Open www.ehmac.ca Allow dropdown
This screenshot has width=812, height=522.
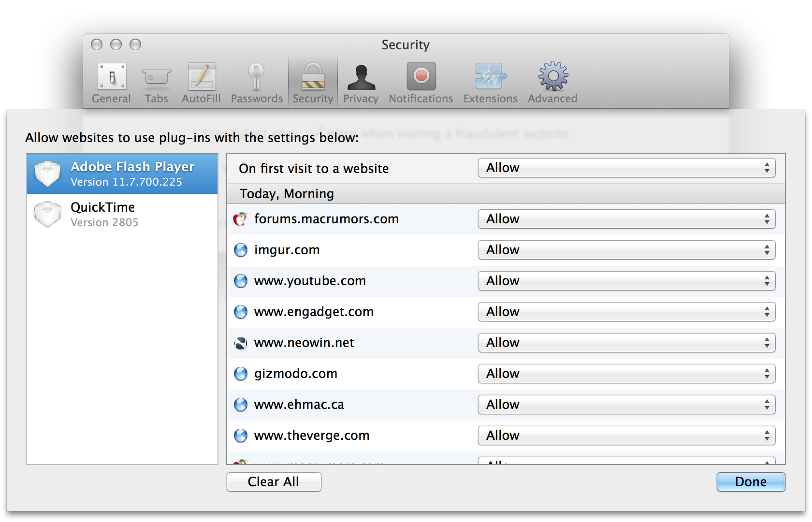(x=626, y=405)
